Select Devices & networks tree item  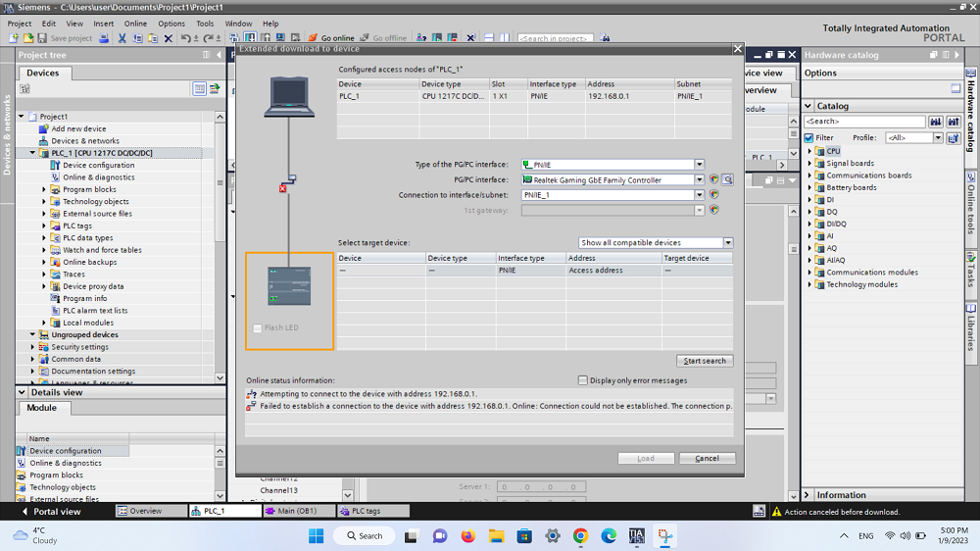(85, 141)
